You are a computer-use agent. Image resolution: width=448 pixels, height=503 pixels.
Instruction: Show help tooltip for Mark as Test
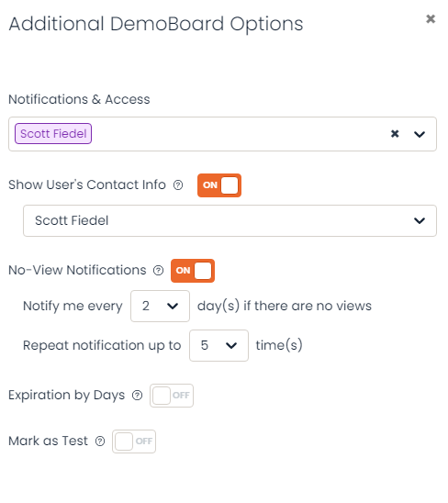tap(100, 442)
